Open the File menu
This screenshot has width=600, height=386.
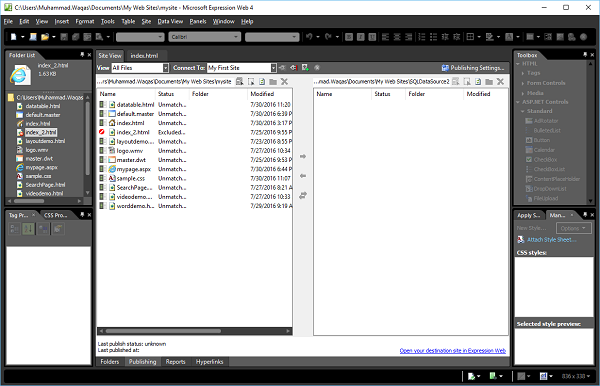tap(8, 21)
